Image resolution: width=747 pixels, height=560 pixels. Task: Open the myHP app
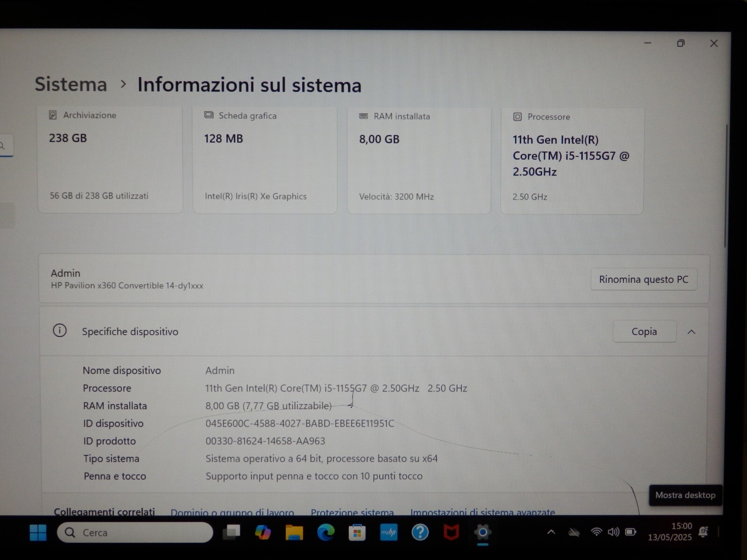tap(388, 532)
